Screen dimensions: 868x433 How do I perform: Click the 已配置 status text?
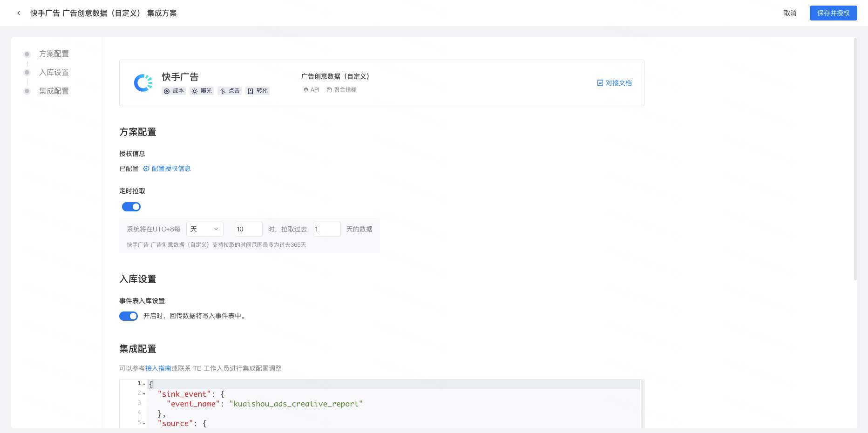click(129, 169)
